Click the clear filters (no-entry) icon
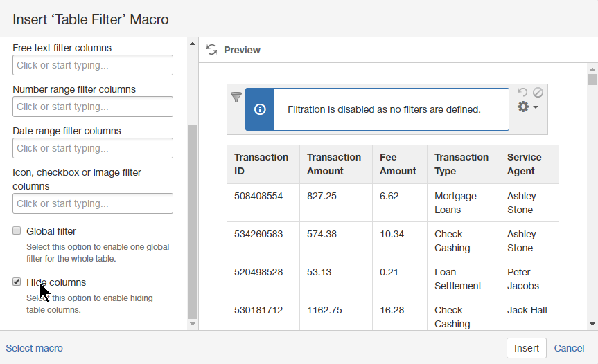Viewport: 598px width, 364px height. (x=538, y=92)
